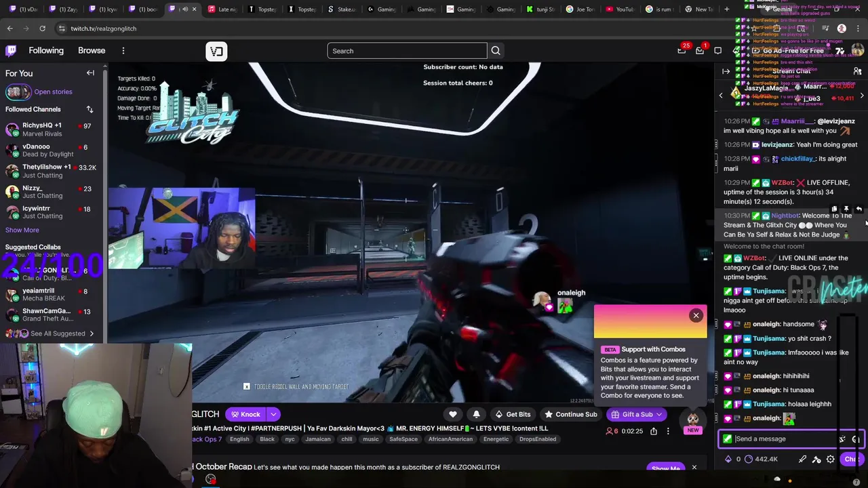Open the Following tab
The width and height of the screenshot is (868, 488).
point(46,51)
